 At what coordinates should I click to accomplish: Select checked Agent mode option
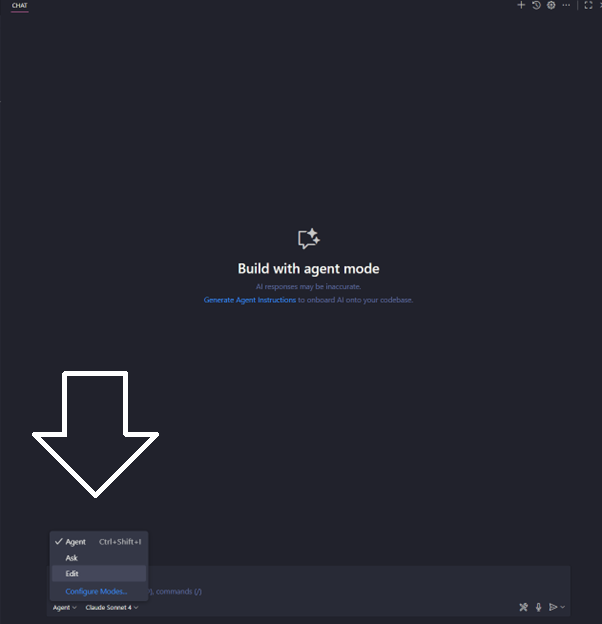click(99, 542)
